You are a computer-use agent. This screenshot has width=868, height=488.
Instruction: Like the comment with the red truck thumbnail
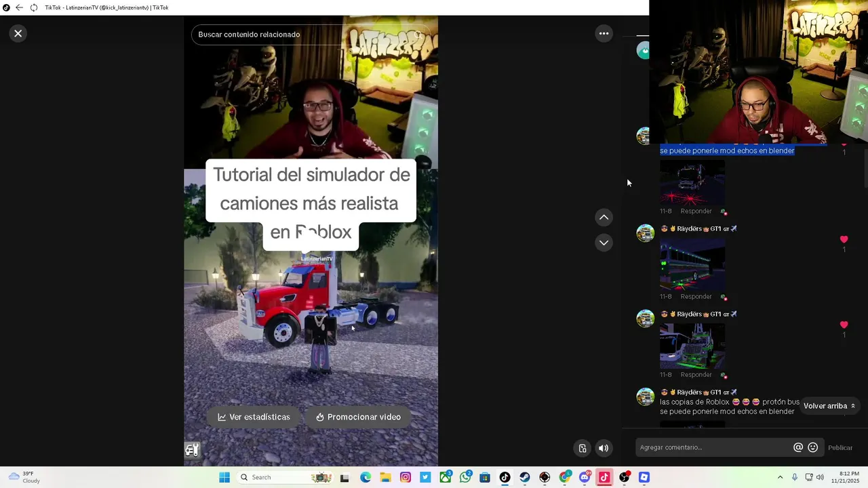tap(844, 146)
